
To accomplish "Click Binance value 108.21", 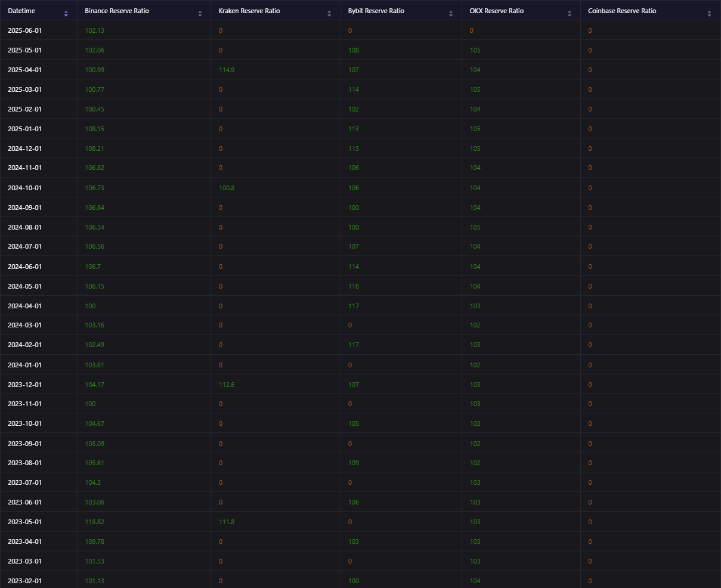I will coord(94,148).
